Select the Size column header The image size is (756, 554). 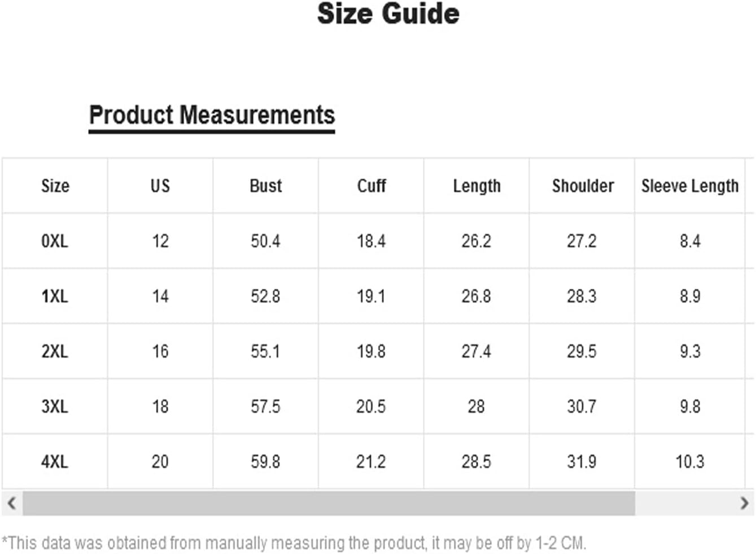(x=55, y=186)
